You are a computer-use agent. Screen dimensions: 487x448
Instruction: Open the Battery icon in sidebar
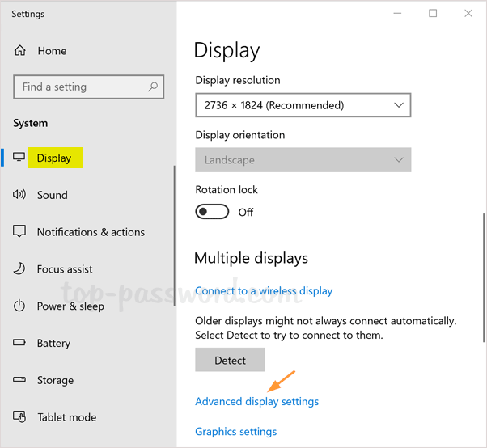pos(20,344)
